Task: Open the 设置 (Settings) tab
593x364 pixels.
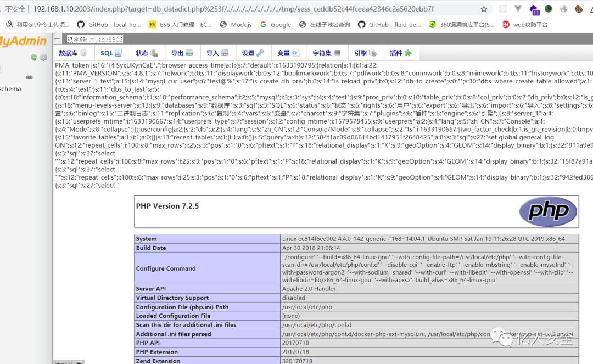Action: coord(253,53)
